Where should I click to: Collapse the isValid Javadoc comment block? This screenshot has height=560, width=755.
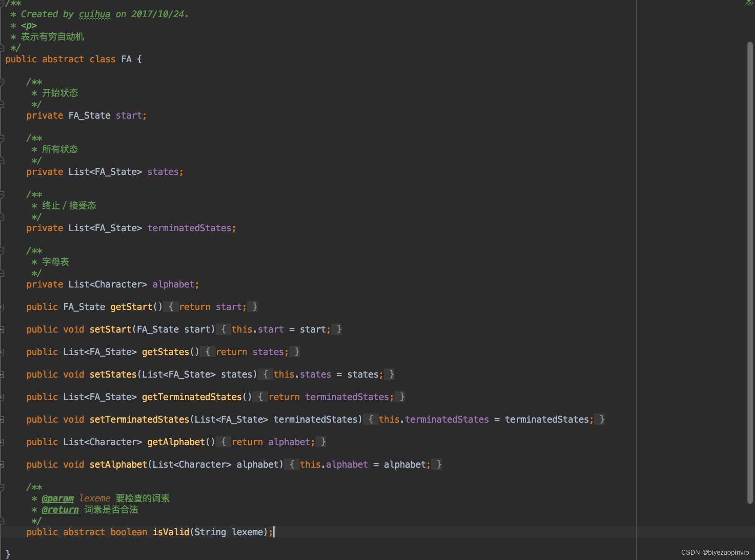(x=2, y=487)
